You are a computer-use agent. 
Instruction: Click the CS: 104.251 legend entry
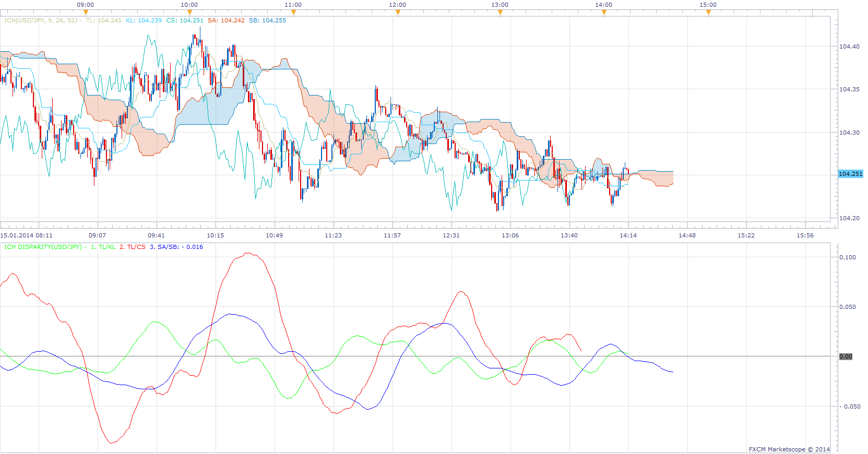185,20
